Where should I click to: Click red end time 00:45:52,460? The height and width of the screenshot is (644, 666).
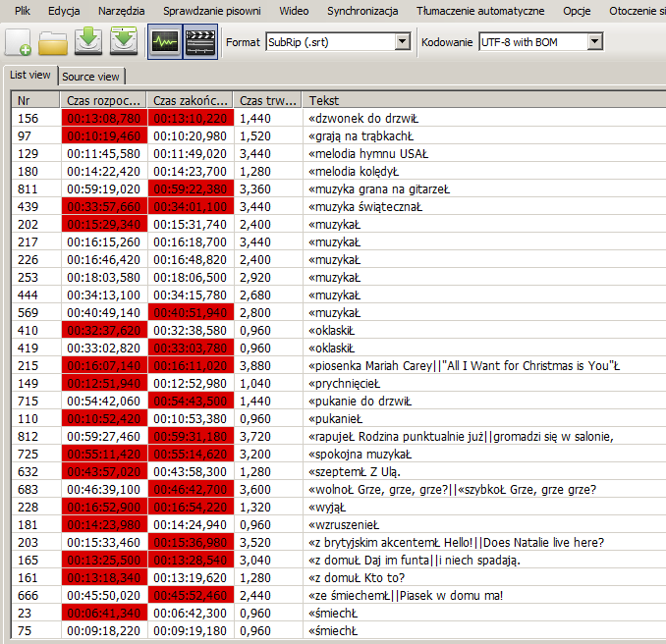pos(191,596)
